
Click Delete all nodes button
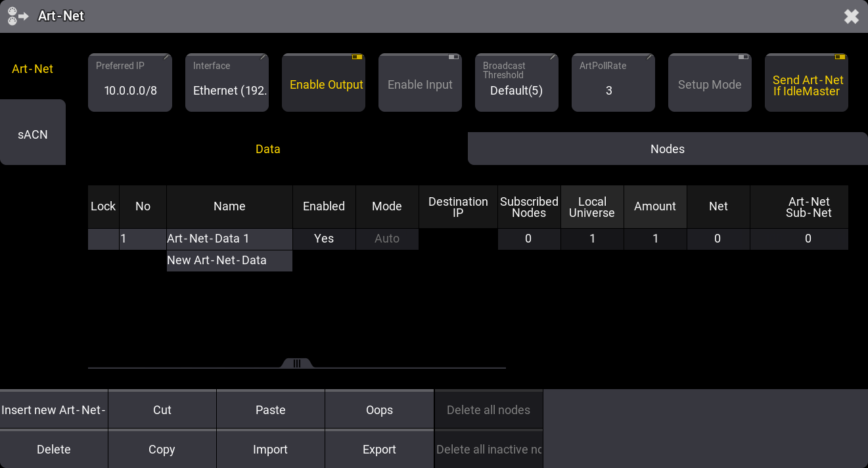click(488, 410)
